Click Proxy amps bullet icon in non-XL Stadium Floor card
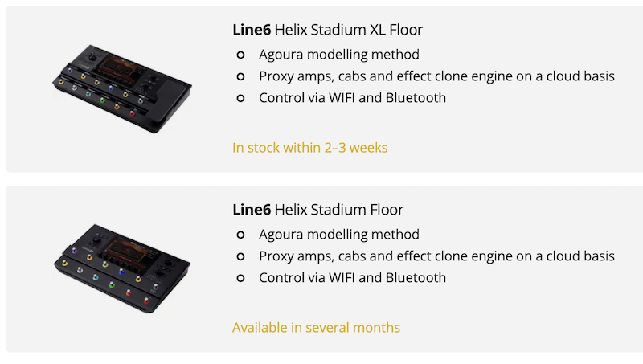Screen dimensions: 643x364 240,257
